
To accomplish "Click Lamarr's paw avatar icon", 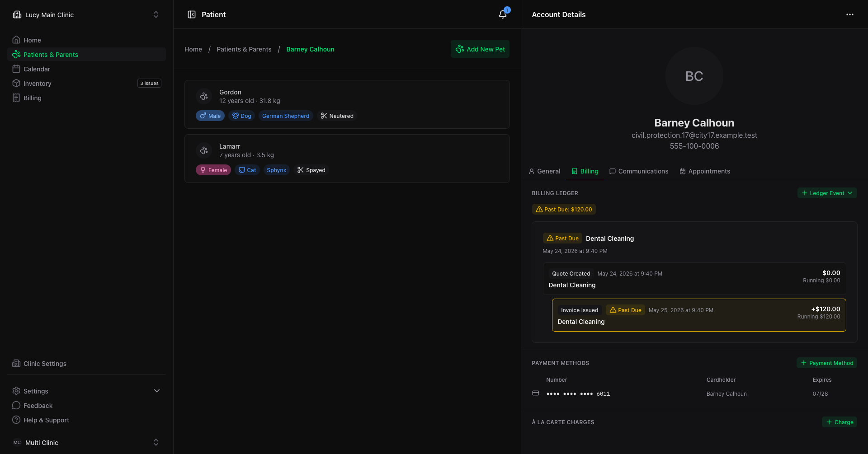I will (204, 150).
